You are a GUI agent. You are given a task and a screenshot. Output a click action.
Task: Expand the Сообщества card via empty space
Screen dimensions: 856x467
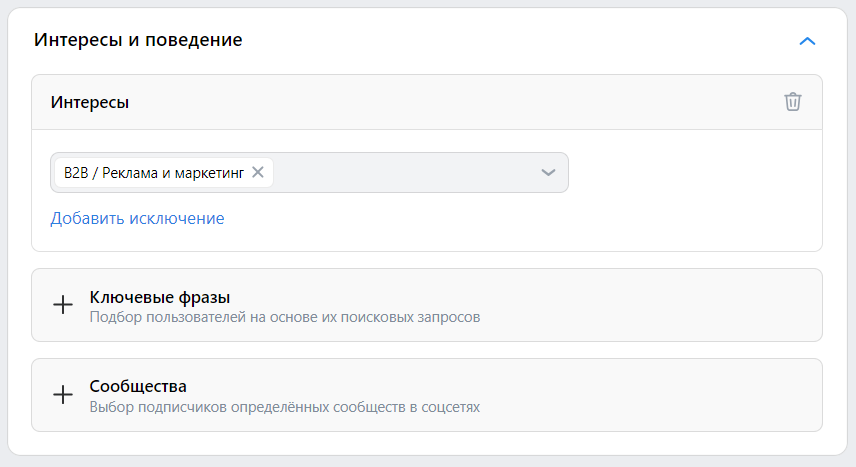(650, 395)
